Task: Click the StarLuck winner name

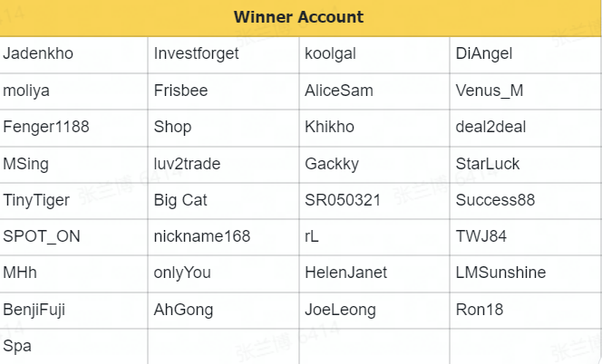Action: coord(488,164)
